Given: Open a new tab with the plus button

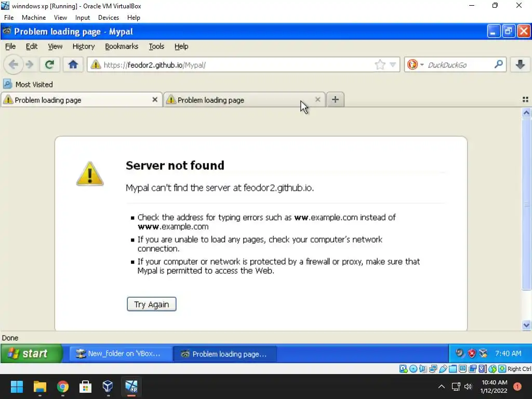Looking at the screenshot, I should (x=335, y=99).
